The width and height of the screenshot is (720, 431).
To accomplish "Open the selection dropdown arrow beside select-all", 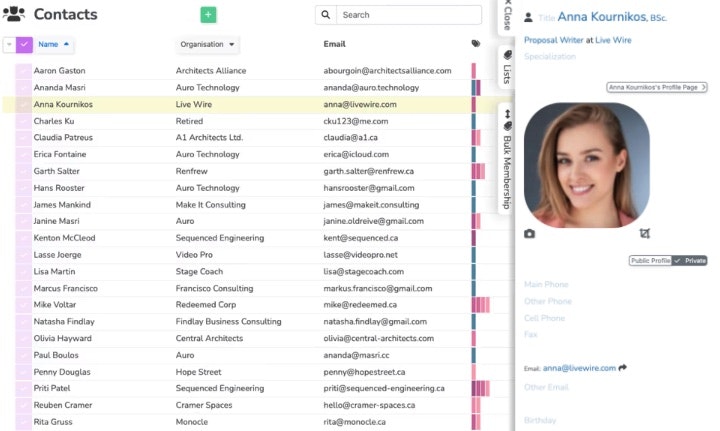I will pyautogui.click(x=9, y=45).
